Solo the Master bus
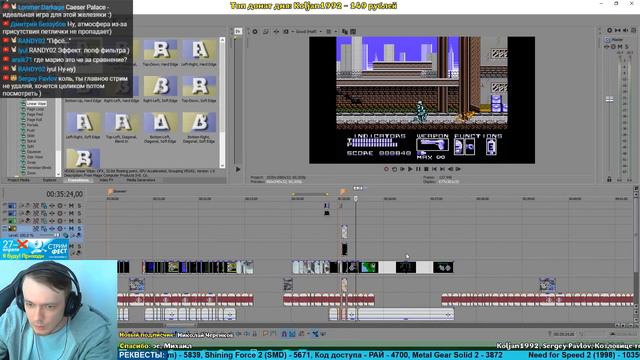 point(627,47)
